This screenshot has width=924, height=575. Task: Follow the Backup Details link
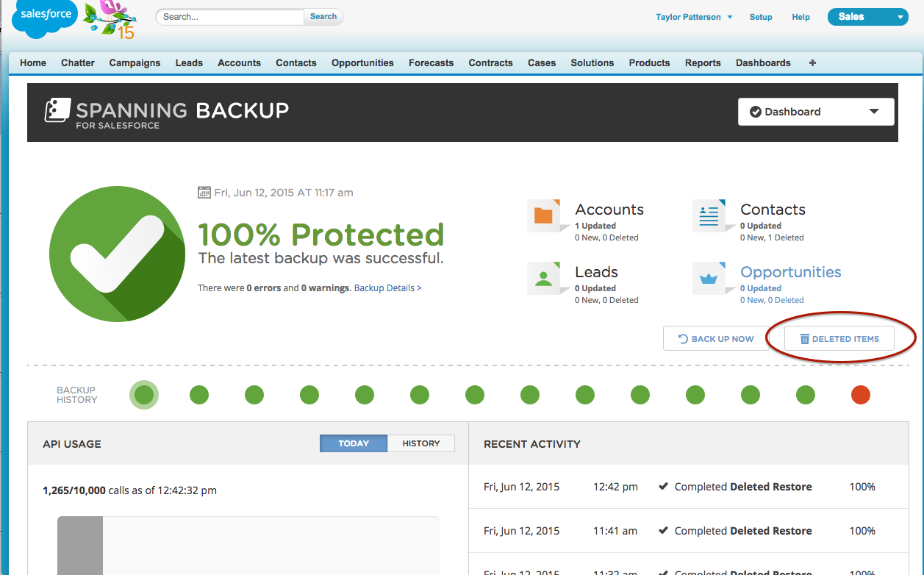pyautogui.click(x=387, y=288)
